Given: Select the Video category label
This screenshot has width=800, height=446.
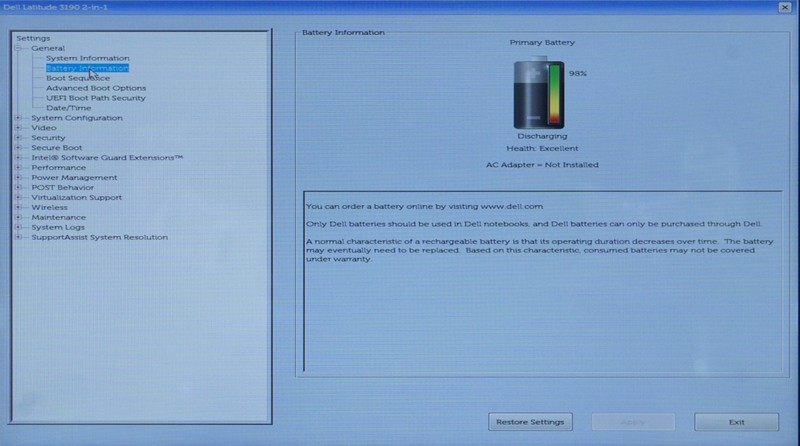Looking at the screenshot, I should 44,128.
